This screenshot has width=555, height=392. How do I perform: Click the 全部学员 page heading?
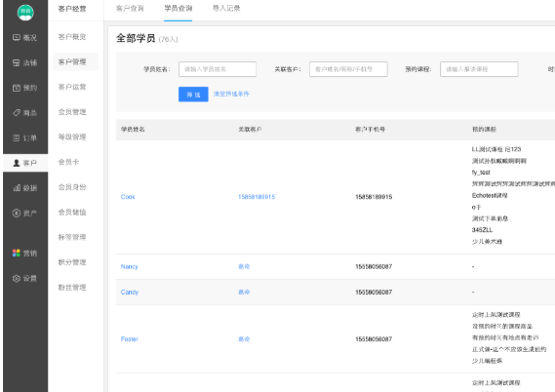pos(136,38)
